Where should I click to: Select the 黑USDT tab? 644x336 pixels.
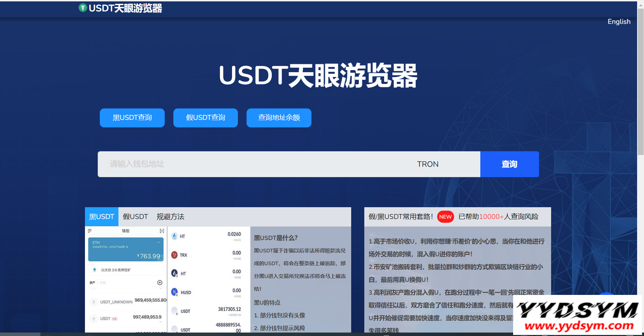tap(102, 217)
